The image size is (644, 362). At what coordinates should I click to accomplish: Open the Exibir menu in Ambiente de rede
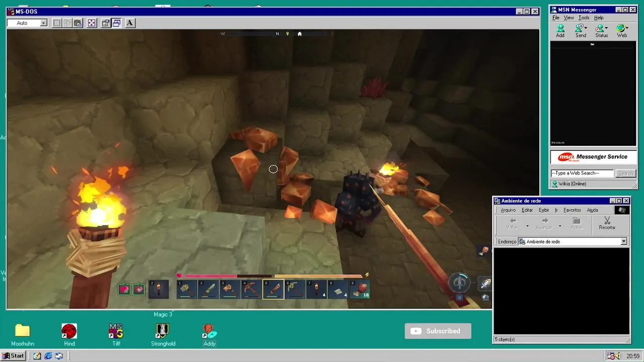click(x=544, y=210)
